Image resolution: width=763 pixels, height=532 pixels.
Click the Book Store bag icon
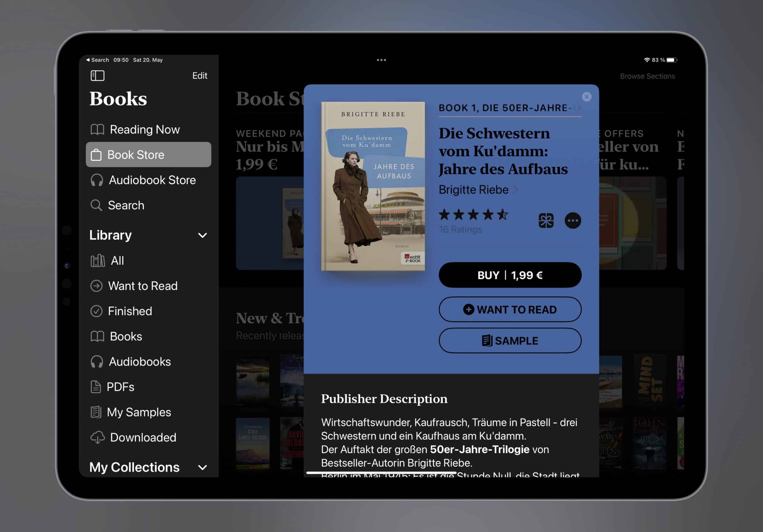coord(96,155)
